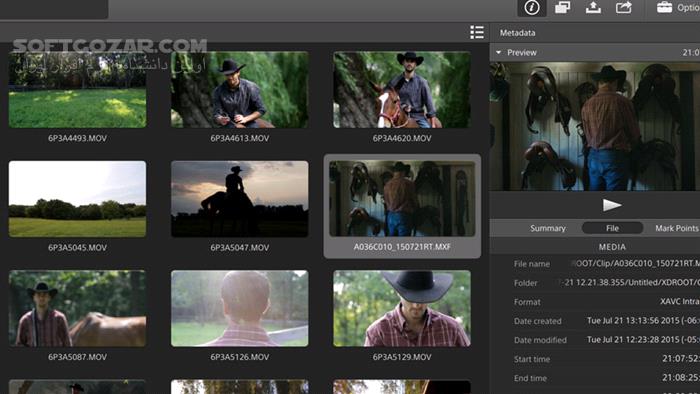Select the 6P3A5129.MOV clip thumbnail
Viewport: 700px width, 394px height.
pos(402,308)
